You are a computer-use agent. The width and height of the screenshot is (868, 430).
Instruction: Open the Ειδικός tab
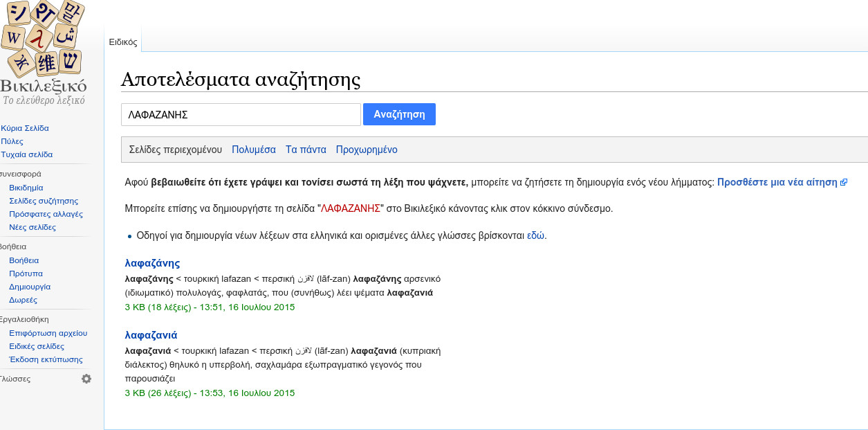click(x=123, y=42)
